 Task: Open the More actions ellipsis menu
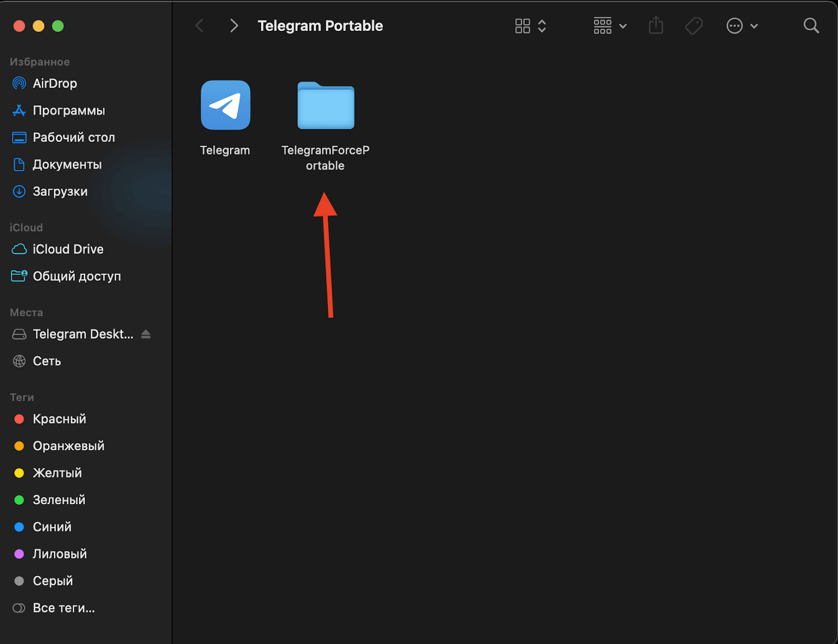coord(742,26)
